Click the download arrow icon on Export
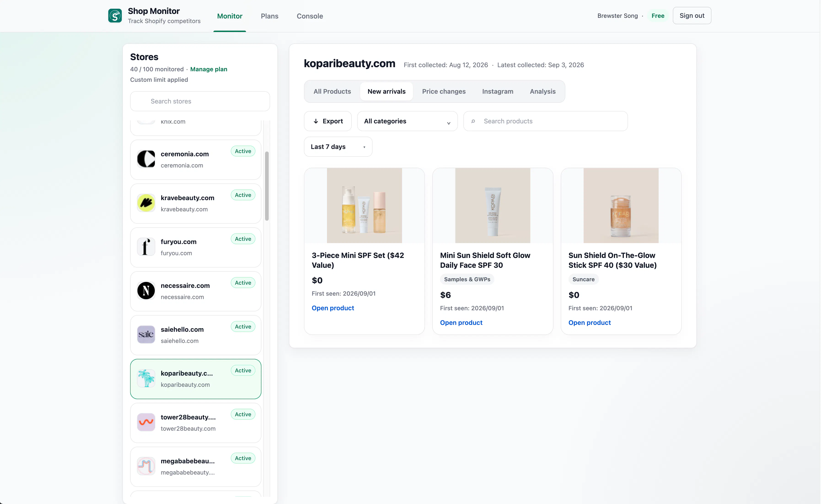This screenshot has width=821, height=504. (316, 121)
